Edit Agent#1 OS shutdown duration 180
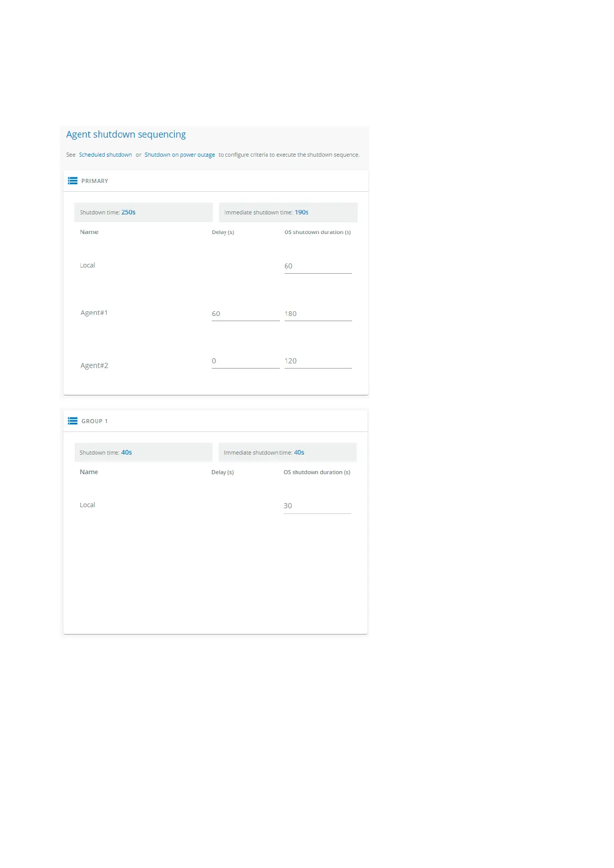 318,314
